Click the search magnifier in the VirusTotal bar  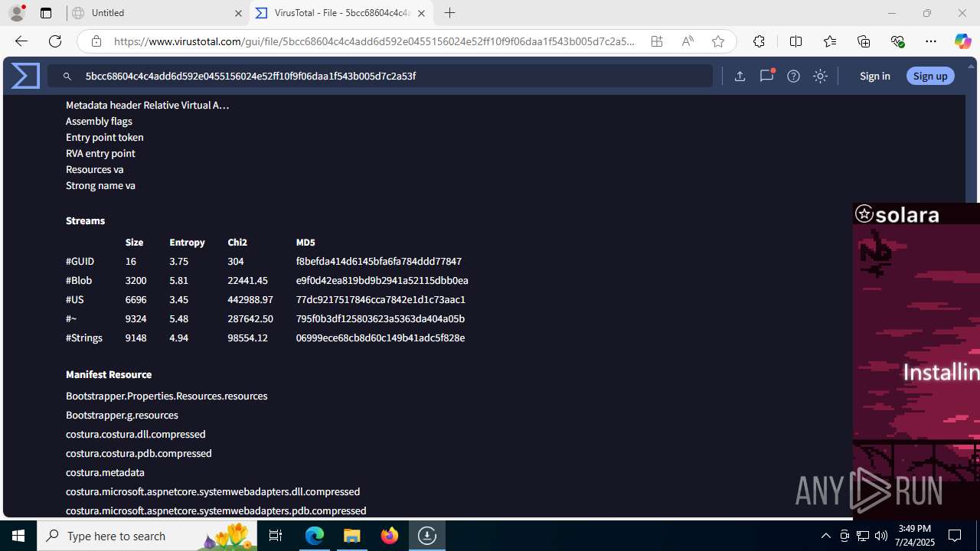coord(67,77)
